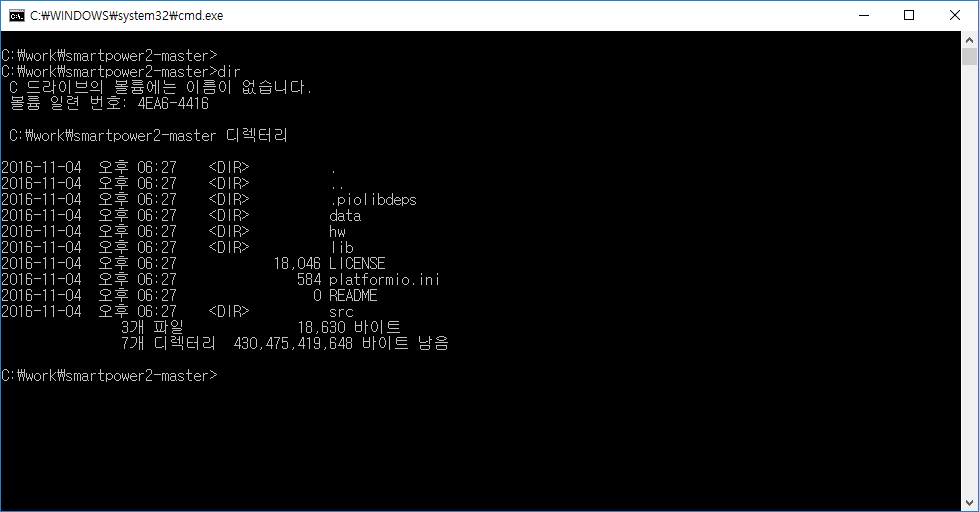Screen dimensions: 979x512
Task: Click the scrollbar up arrow
Action: [x=969, y=40]
